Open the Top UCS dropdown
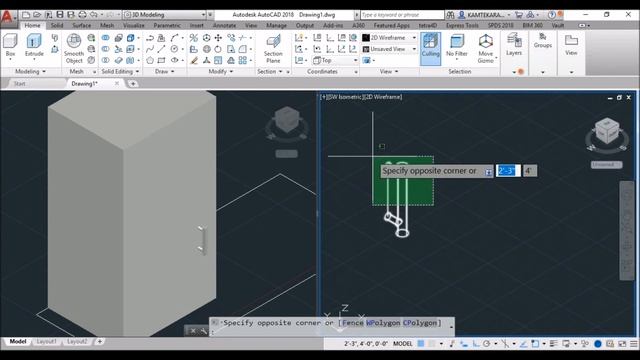The height and width of the screenshot is (360, 640). (x=335, y=60)
